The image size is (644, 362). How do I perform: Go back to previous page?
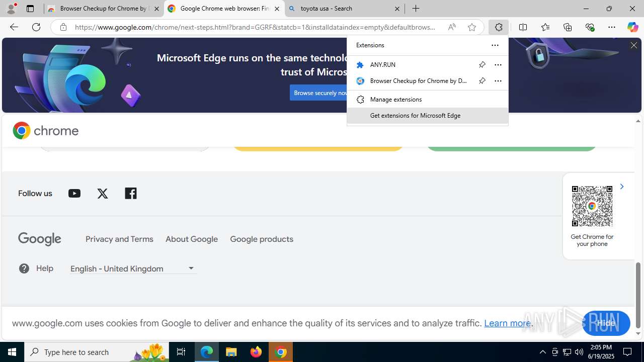click(x=14, y=27)
